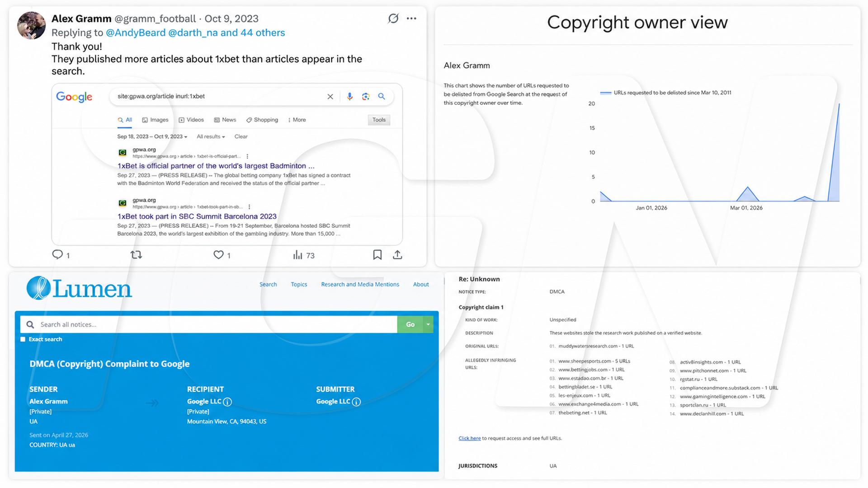
Task: Open sender Alex Gramm link in Lumen
Action: [x=48, y=401]
